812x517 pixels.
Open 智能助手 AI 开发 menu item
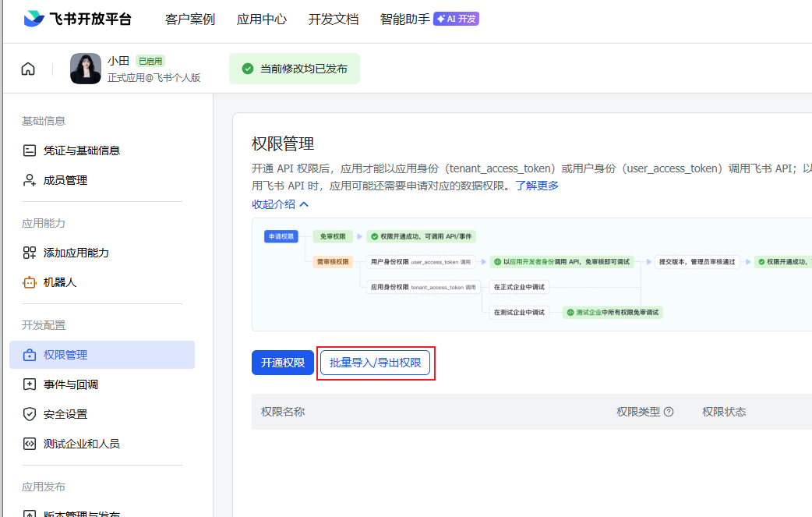coord(429,19)
